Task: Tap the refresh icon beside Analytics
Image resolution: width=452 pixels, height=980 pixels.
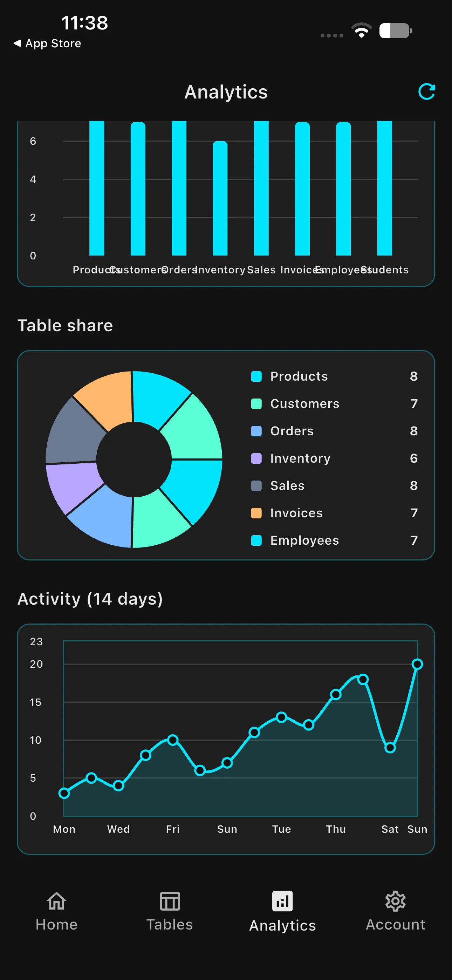Action: (426, 92)
